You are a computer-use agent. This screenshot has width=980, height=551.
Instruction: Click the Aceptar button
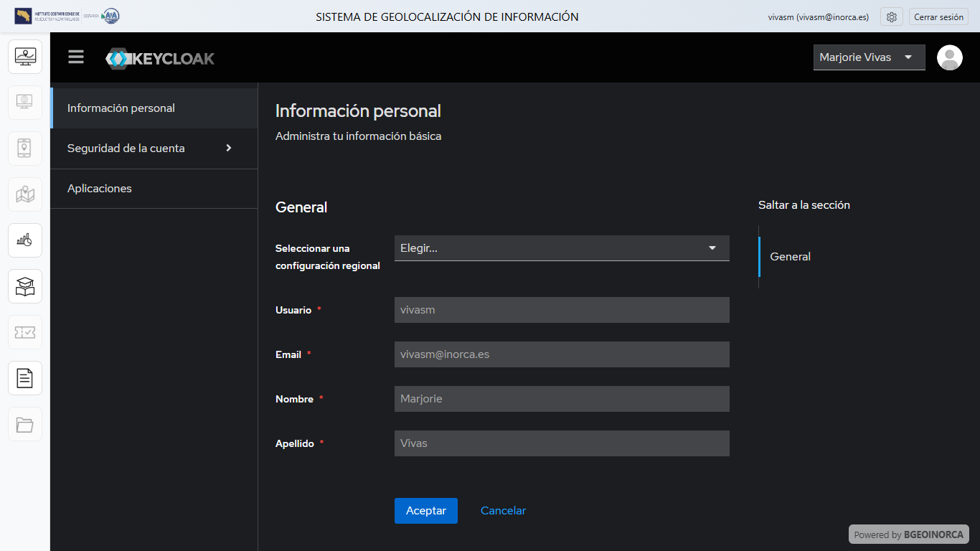tap(425, 511)
